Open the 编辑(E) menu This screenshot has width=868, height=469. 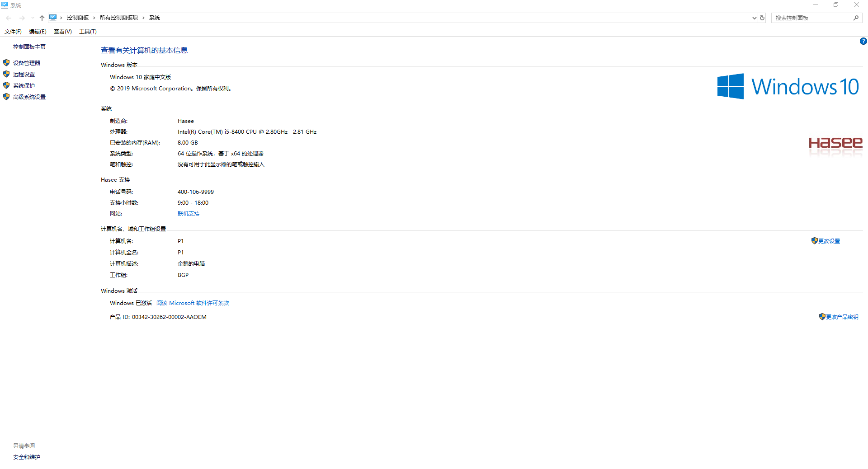tap(38, 32)
